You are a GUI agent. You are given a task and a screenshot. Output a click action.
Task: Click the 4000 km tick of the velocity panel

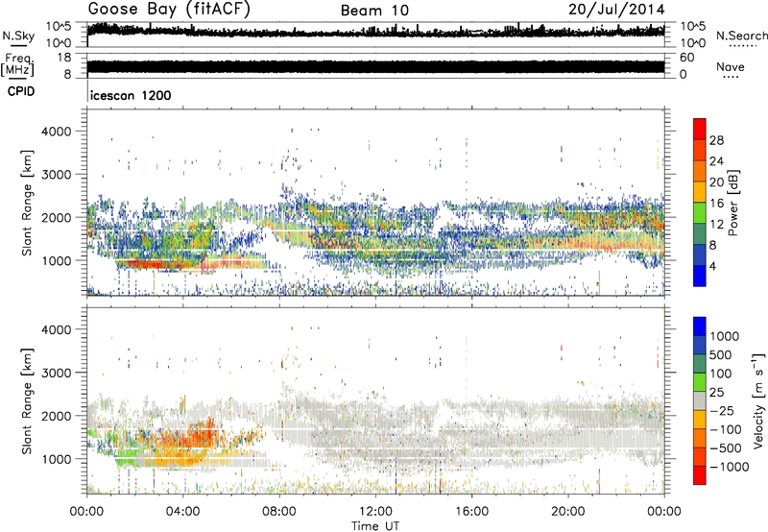(x=57, y=329)
